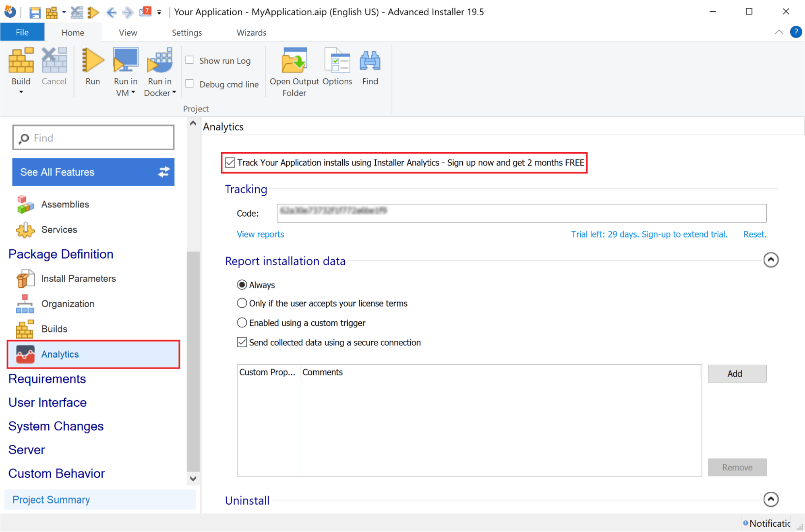Viewport: 805px width, 532px height.
Task: Select the Assemblies page icon
Action: [25, 204]
